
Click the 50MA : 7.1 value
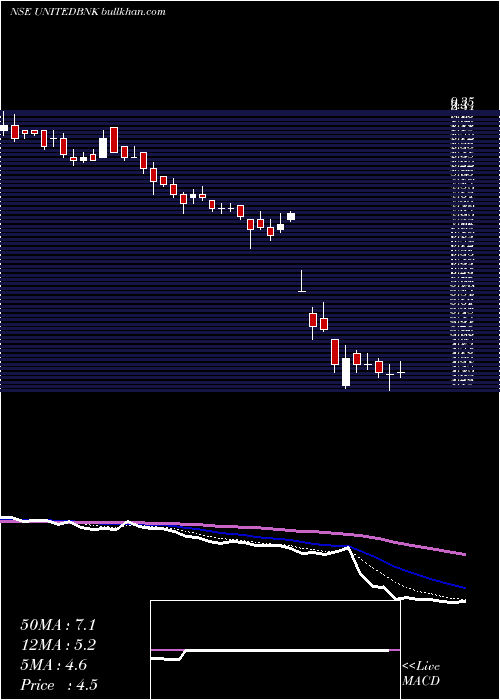(x=58, y=625)
